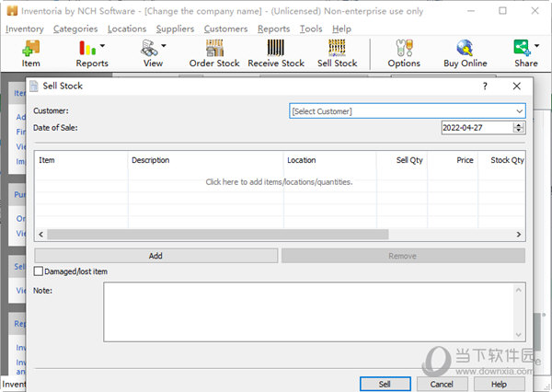Open the Order Stock toolbar icon
552x392 pixels.
click(214, 48)
